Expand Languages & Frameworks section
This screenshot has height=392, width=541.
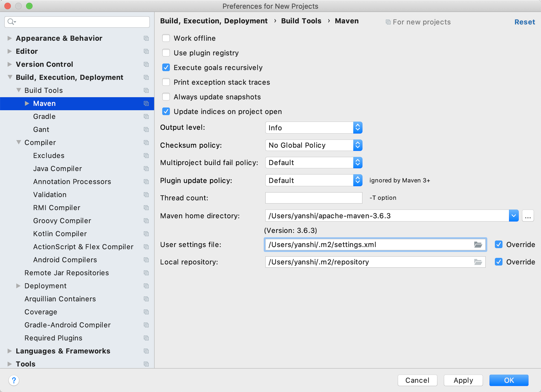(9, 351)
